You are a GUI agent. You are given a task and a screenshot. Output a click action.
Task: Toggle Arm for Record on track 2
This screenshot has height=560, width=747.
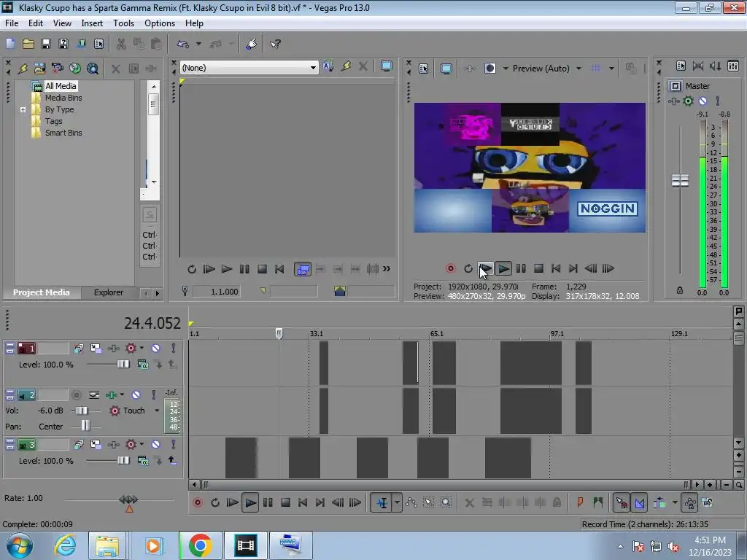click(x=76, y=395)
